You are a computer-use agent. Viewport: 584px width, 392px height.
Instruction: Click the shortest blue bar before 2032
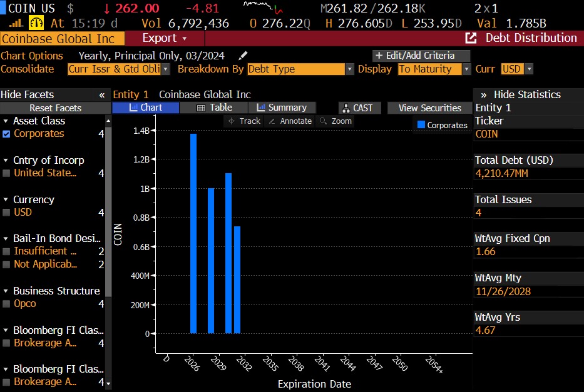coord(237,279)
